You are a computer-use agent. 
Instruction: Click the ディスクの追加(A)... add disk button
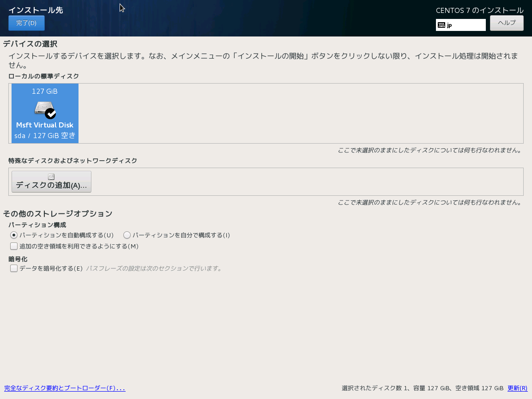click(x=51, y=182)
